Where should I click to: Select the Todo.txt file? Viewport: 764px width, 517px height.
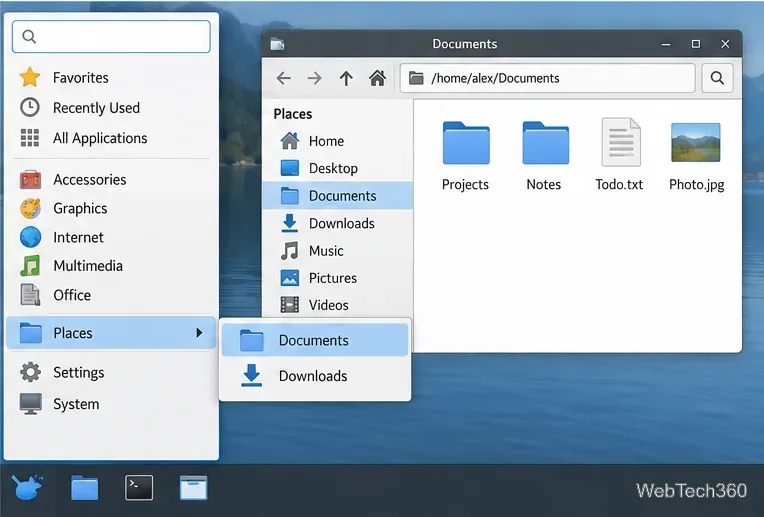(x=619, y=155)
